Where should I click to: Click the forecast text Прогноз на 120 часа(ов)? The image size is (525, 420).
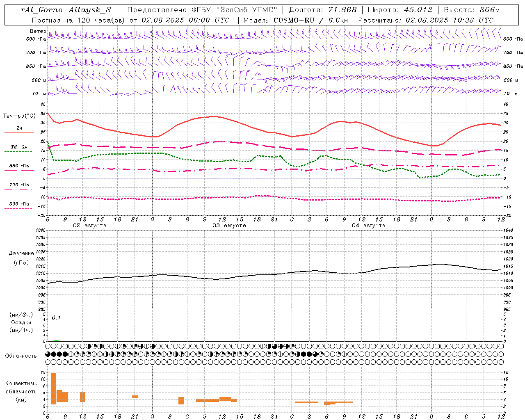point(79,20)
